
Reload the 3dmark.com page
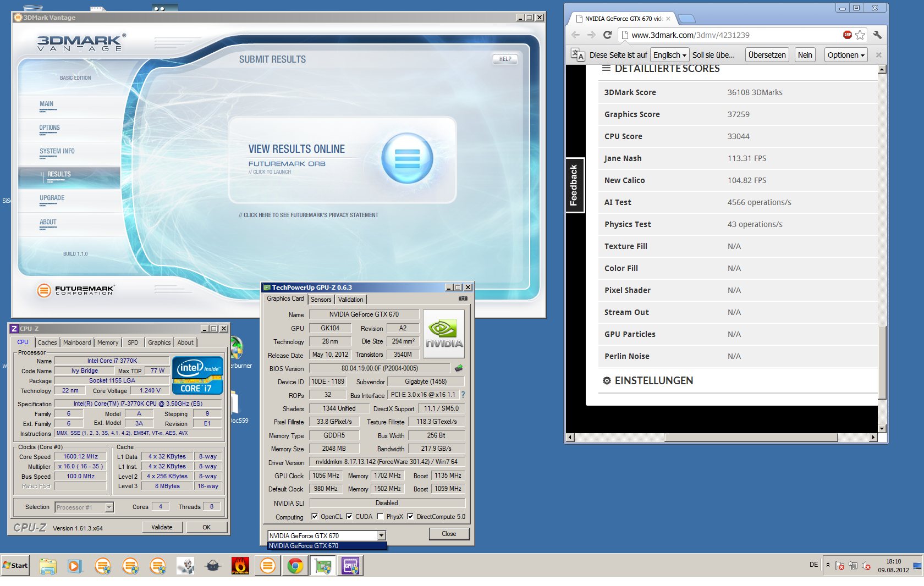[x=608, y=35]
